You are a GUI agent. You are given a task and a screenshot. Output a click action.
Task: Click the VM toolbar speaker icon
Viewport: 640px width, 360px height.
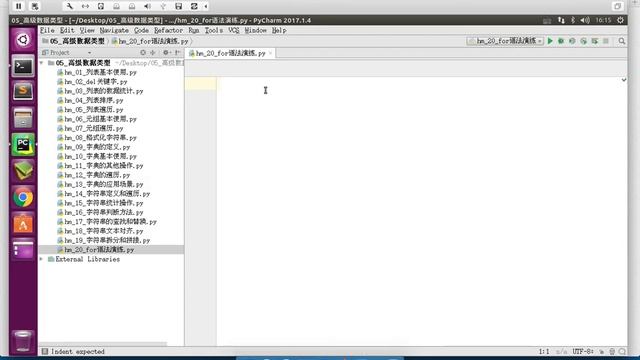click(147, 6)
